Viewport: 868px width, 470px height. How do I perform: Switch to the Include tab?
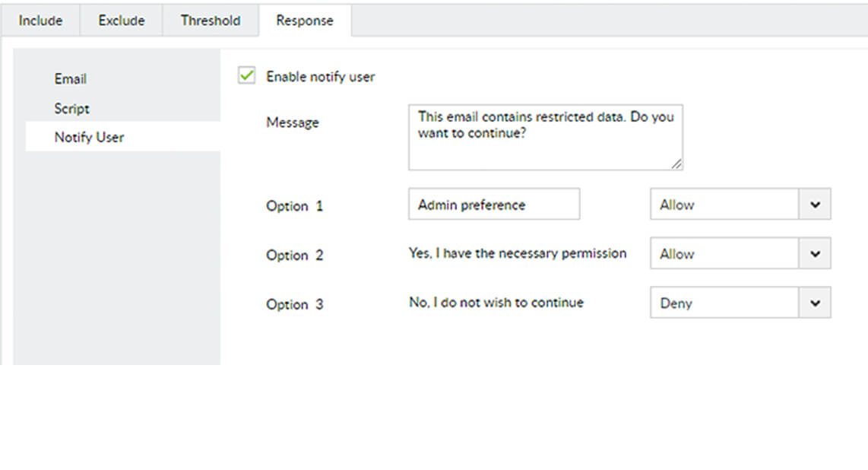pos(40,21)
